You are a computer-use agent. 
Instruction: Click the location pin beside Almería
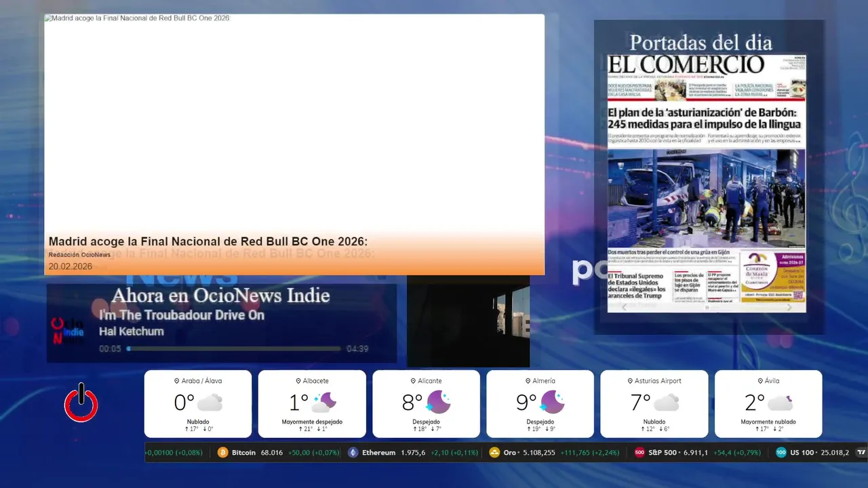[x=528, y=381]
